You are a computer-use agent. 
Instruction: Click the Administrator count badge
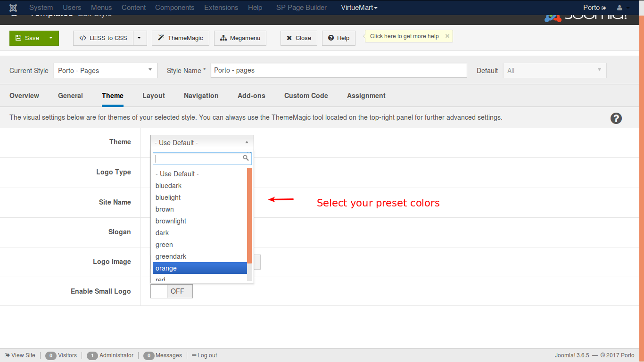coord(92,355)
